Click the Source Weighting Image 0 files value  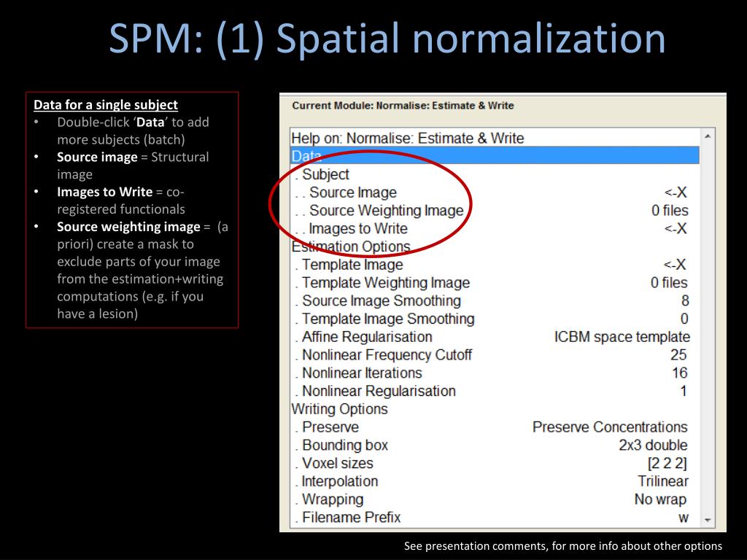click(670, 211)
